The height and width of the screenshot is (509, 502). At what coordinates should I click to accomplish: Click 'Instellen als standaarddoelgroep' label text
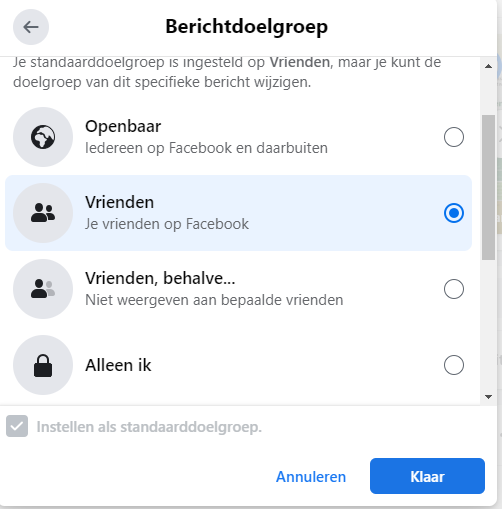point(149,427)
